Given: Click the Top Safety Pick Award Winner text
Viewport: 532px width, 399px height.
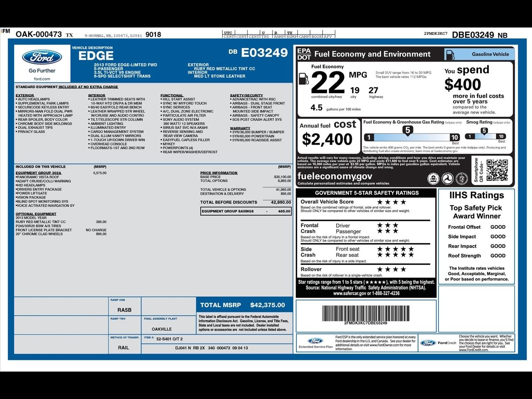Looking at the screenshot, I should (x=476, y=212).
